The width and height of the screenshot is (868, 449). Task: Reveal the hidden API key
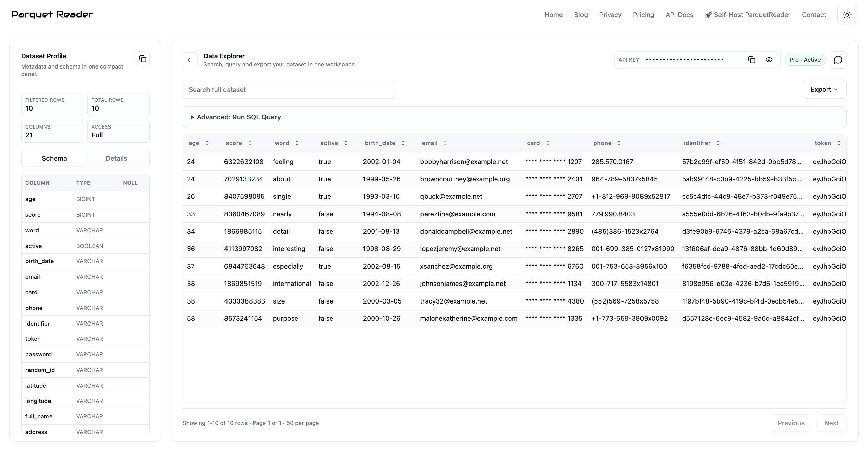coord(769,59)
